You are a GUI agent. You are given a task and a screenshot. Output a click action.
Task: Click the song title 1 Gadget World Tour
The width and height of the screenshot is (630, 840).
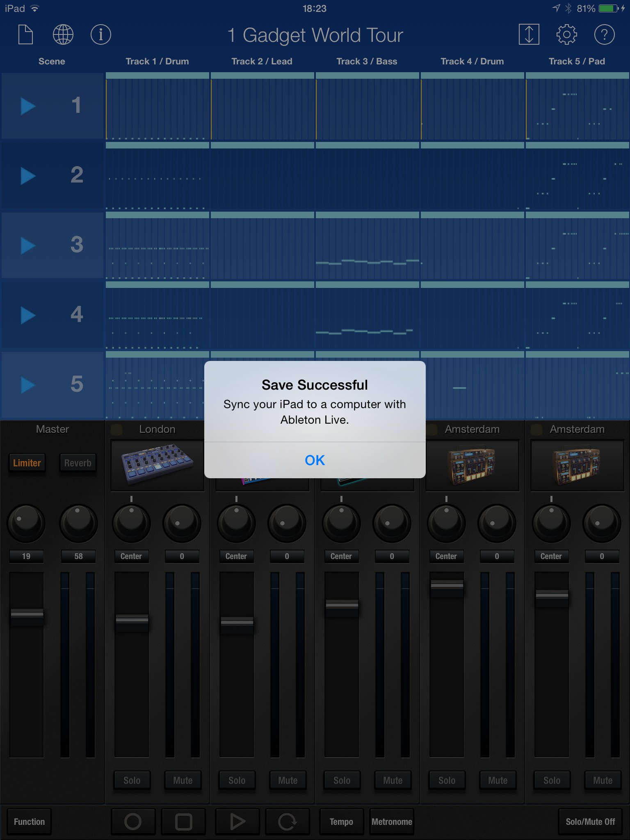(315, 35)
